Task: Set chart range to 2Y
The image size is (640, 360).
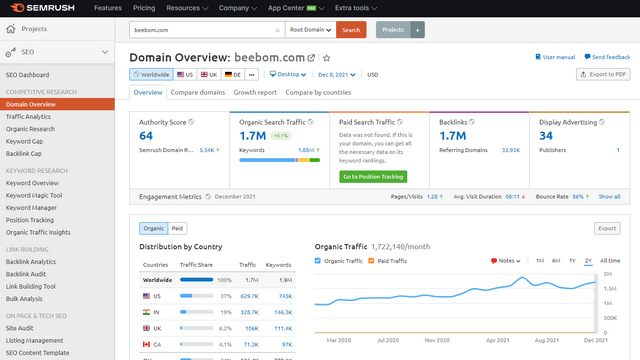Action: (588, 261)
